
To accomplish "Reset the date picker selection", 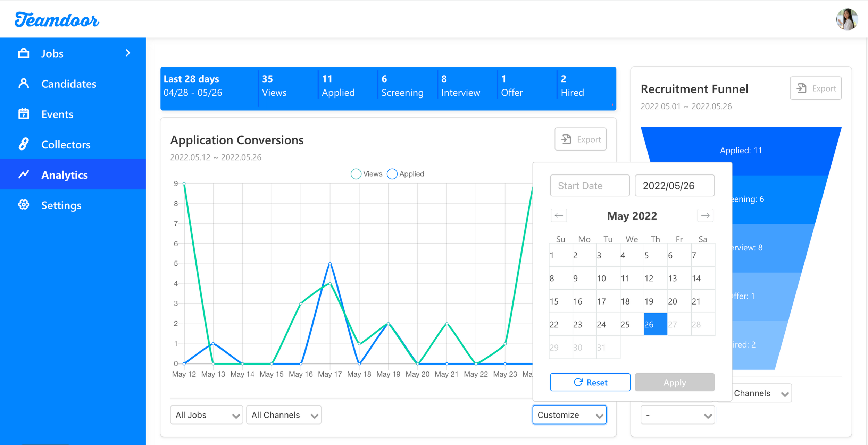I will tap(590, 382).
